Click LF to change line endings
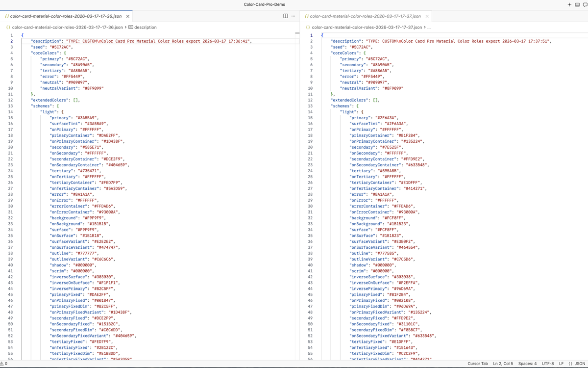The height and width of the screenshot is (368, 588). [x=562, y=364]
